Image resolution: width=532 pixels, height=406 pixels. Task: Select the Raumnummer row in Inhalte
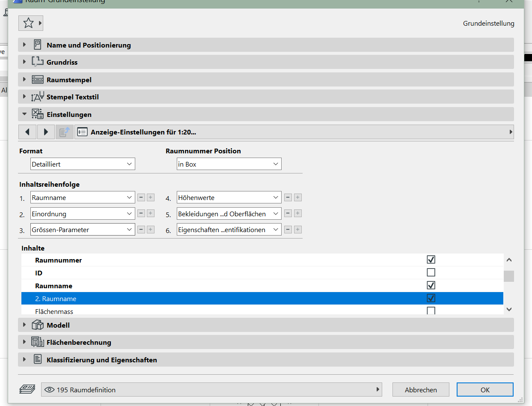tap(262, 260)
